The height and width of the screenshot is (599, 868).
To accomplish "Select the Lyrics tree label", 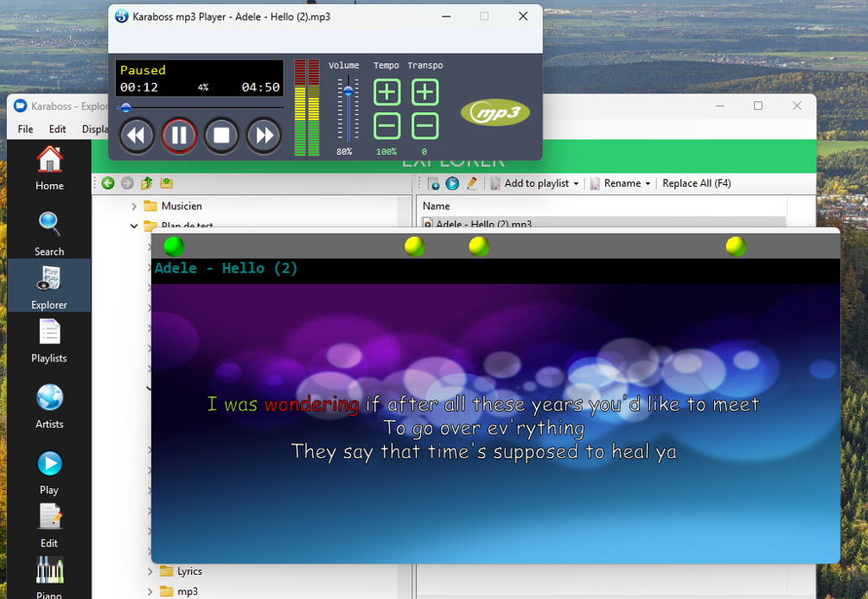I will [x=189, y=571].
